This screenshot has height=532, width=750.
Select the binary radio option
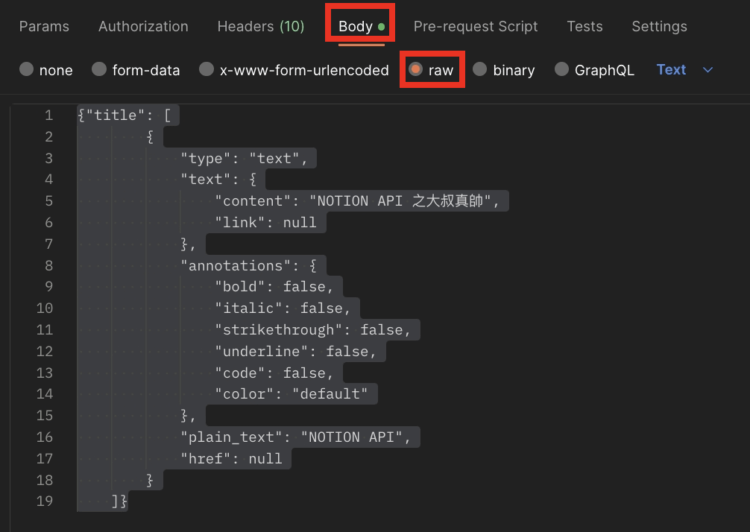[x=481, y=70]
